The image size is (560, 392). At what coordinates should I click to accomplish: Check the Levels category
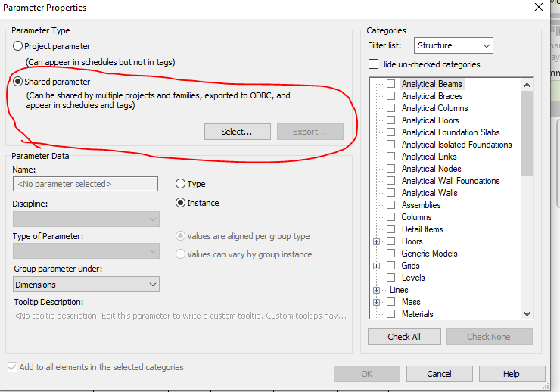(391, 278)
